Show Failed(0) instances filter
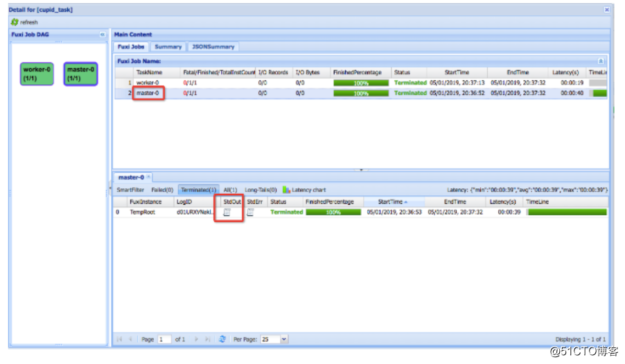Image resolution: width=625 pixels, height=364 pixels. tap(162, 190)
